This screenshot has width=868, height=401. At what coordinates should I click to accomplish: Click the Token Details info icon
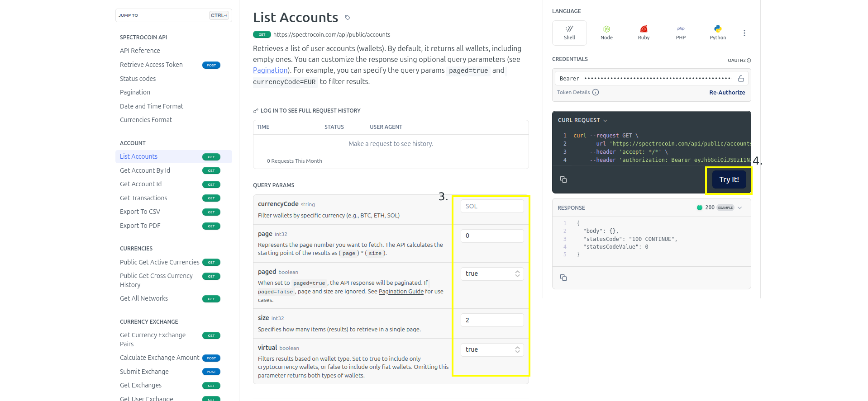(x=596, y=92)
